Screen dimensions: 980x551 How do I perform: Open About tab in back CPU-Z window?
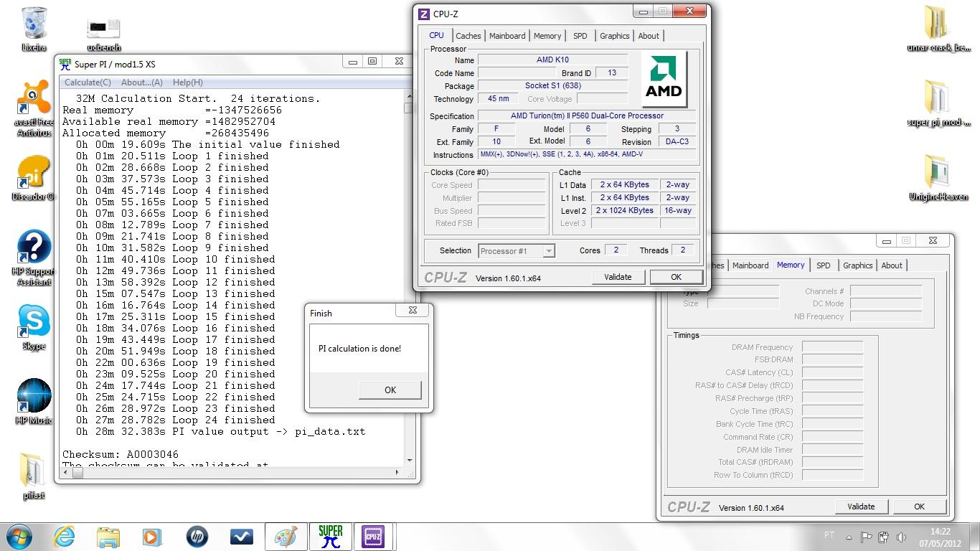coord(892,265)
